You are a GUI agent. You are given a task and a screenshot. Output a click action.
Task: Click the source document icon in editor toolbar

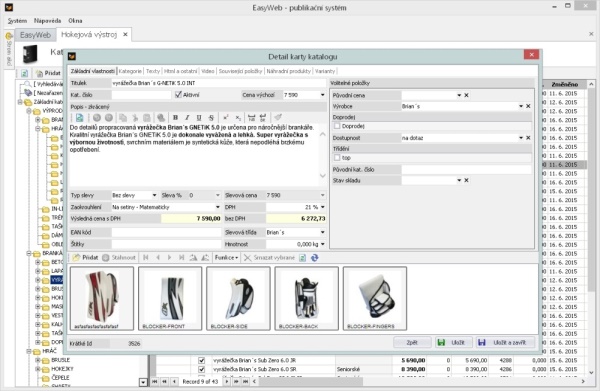tap(79, 117)
